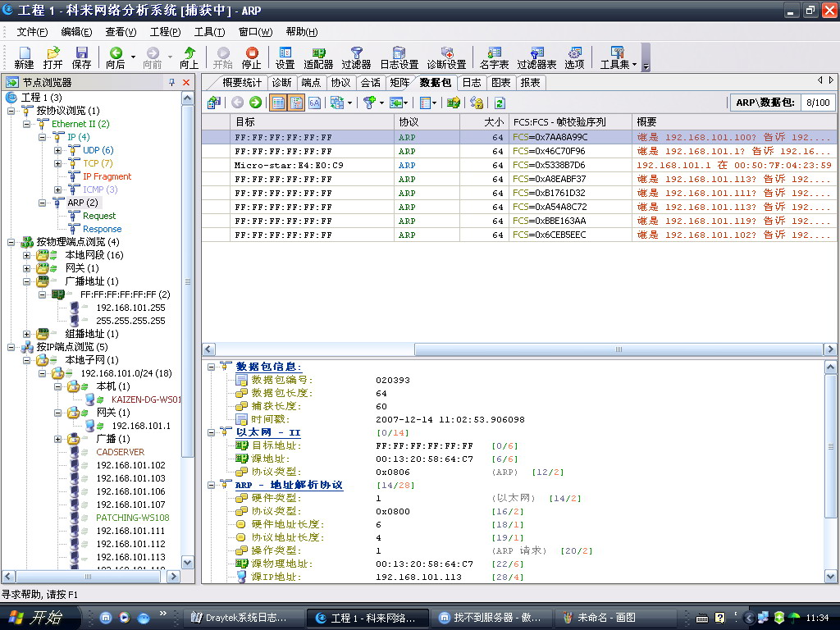Expand the UDP (6) tree node
This screenshot has height=630, width=840.
[58, 150]
